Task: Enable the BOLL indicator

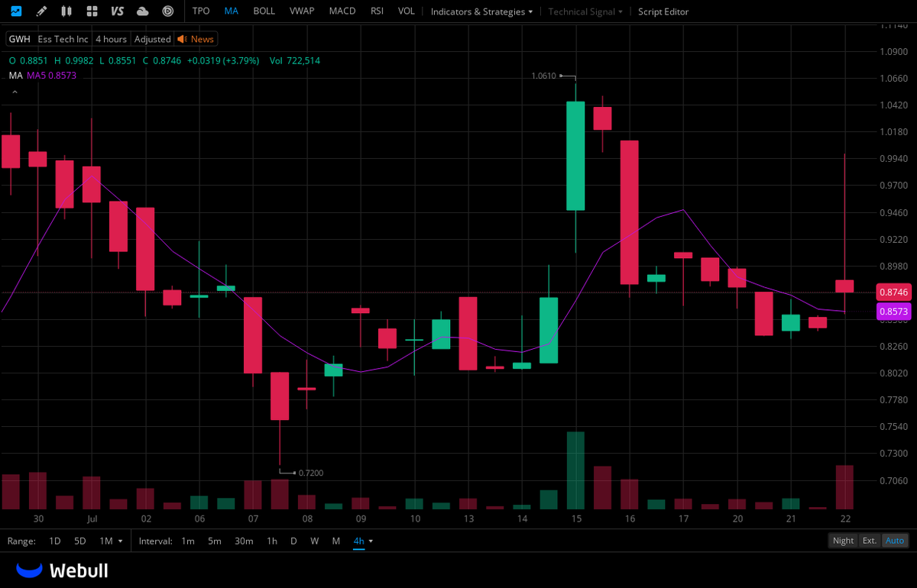Action: click(x=264, y=11)
